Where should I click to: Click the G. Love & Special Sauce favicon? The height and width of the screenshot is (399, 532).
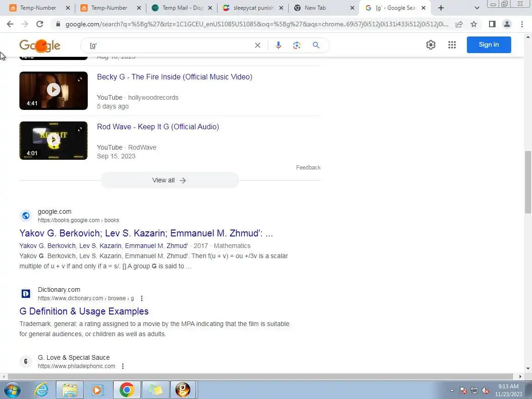(26, 362)
